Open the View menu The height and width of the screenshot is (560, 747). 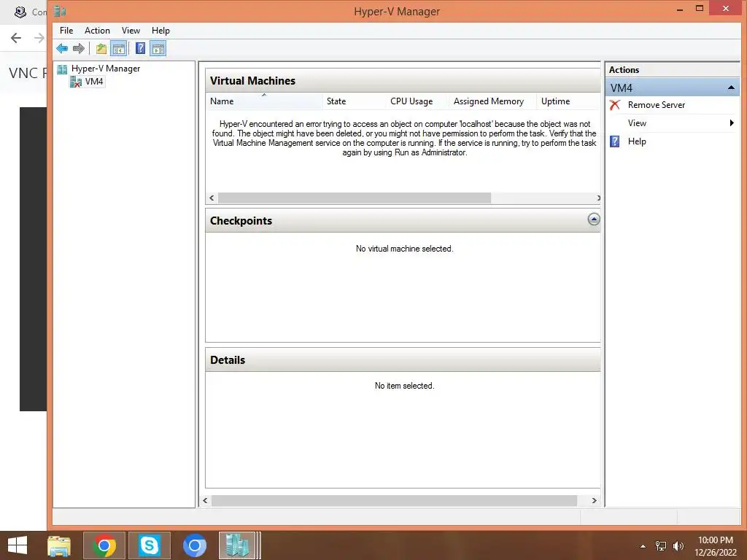coord(131,31)
